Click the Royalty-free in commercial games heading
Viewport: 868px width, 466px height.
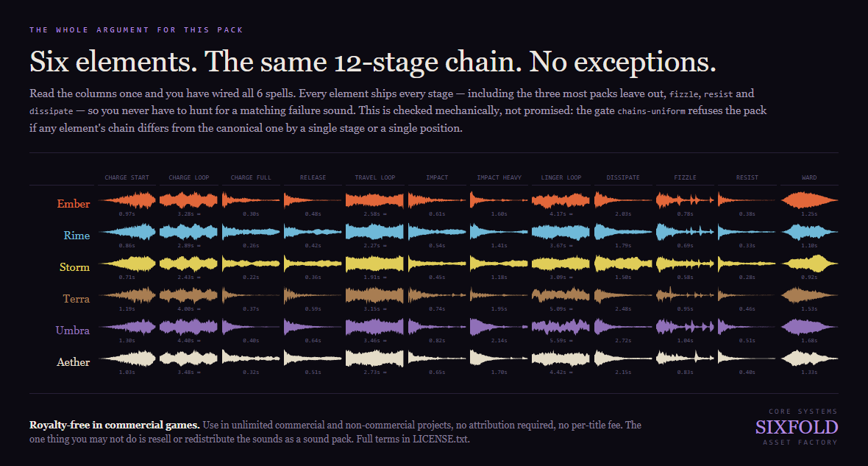click(x=115, y=425)
